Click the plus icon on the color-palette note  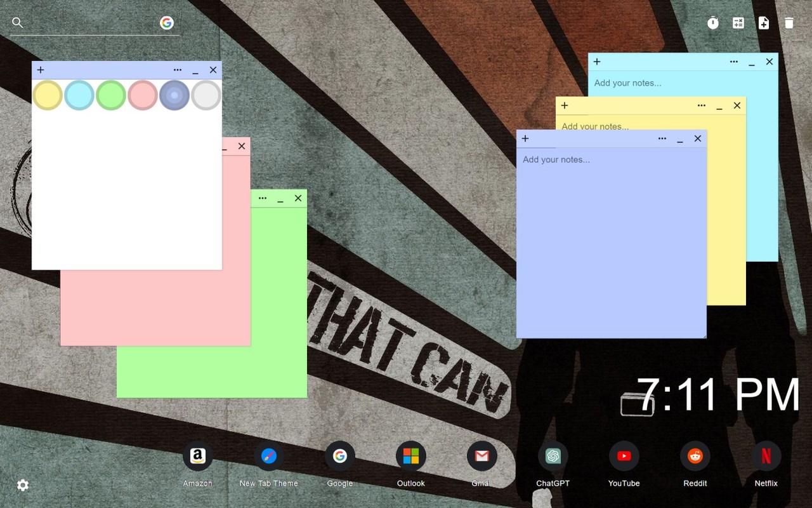41,70
